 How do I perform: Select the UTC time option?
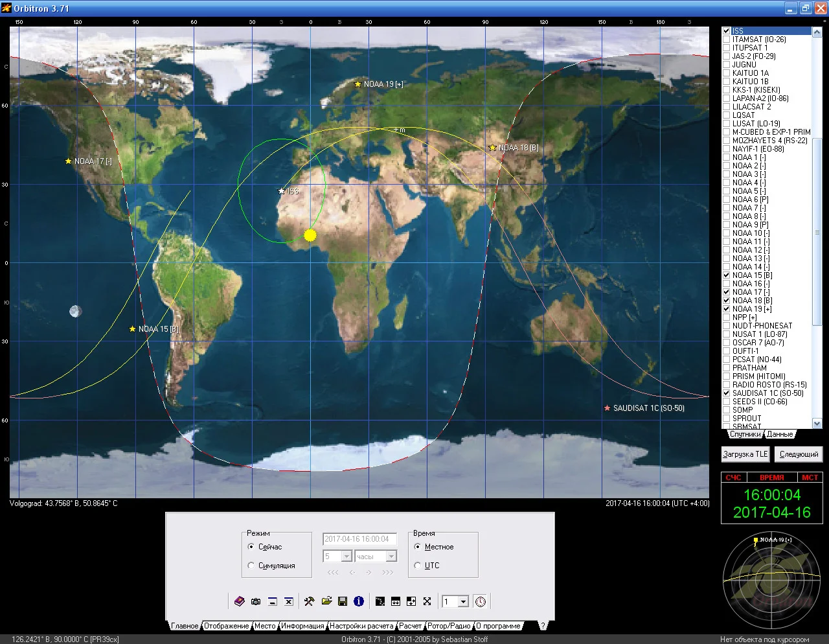pos(418,566)
